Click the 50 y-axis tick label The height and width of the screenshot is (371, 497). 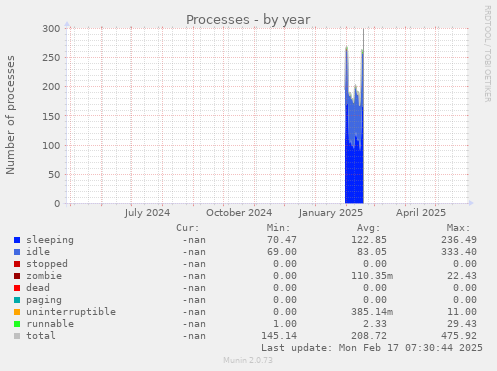click(54, 174)
